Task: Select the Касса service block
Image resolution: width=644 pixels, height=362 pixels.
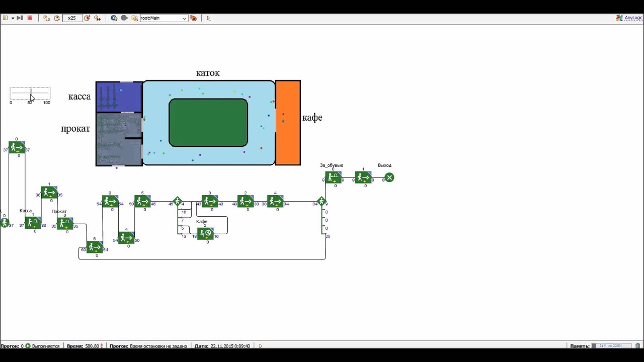Action: [33, 223]
